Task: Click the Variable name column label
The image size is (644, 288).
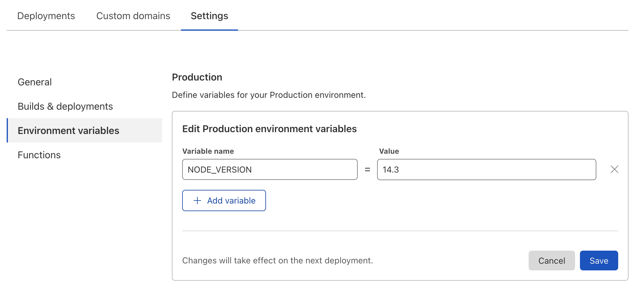Action: click(208, 151)
